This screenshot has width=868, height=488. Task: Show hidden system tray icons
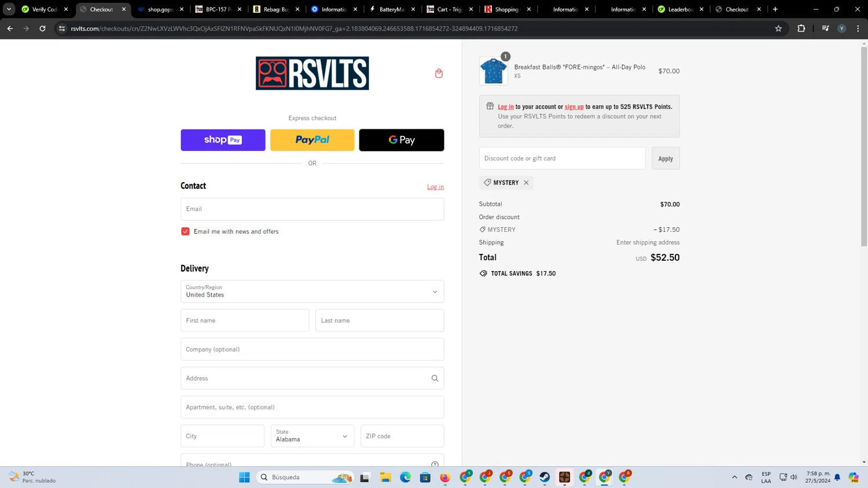pyautogui.click(x=734, y=477)
